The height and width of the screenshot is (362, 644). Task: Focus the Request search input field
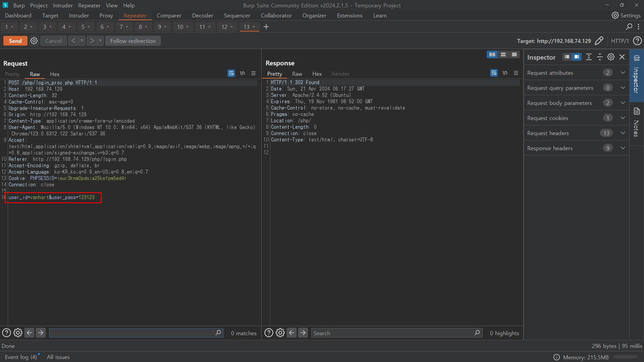[136, 333]
